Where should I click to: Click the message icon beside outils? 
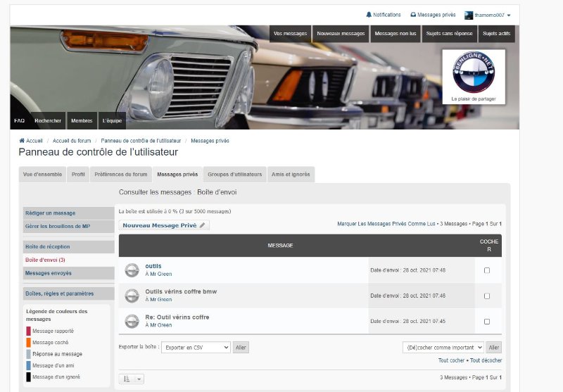point(132,270)
